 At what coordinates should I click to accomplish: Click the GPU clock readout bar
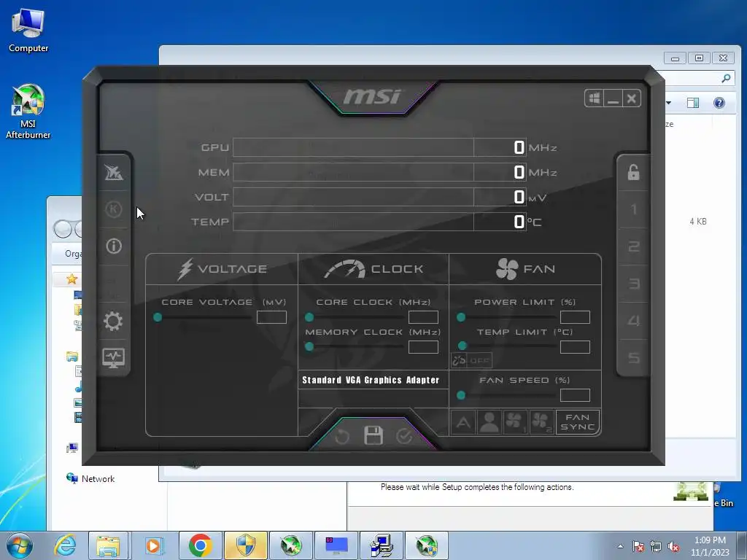pos(379,147)
